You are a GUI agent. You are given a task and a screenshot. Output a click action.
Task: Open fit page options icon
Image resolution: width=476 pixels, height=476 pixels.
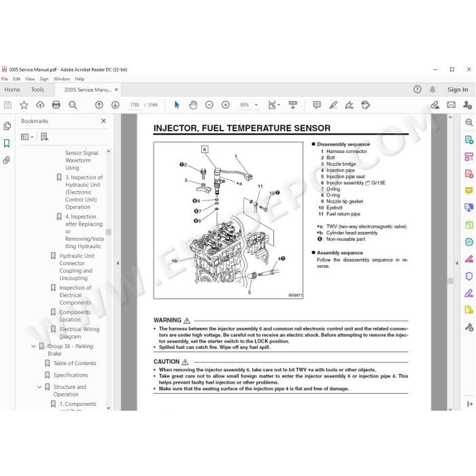[274, 105]
